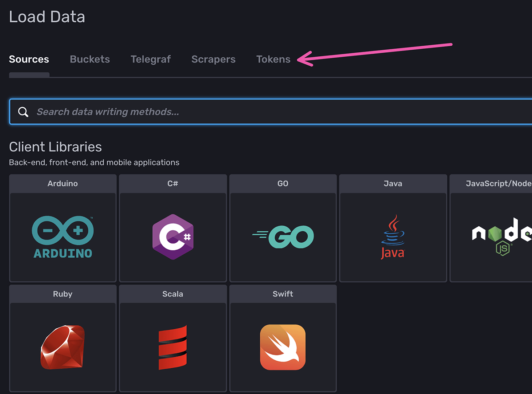Select the C# client library logo

[173, 237]
